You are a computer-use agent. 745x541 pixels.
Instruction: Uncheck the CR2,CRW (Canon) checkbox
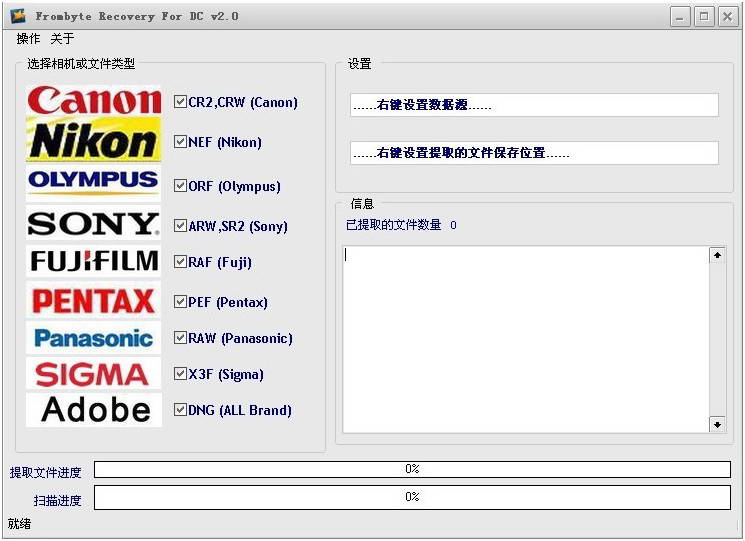click(180, 102)
